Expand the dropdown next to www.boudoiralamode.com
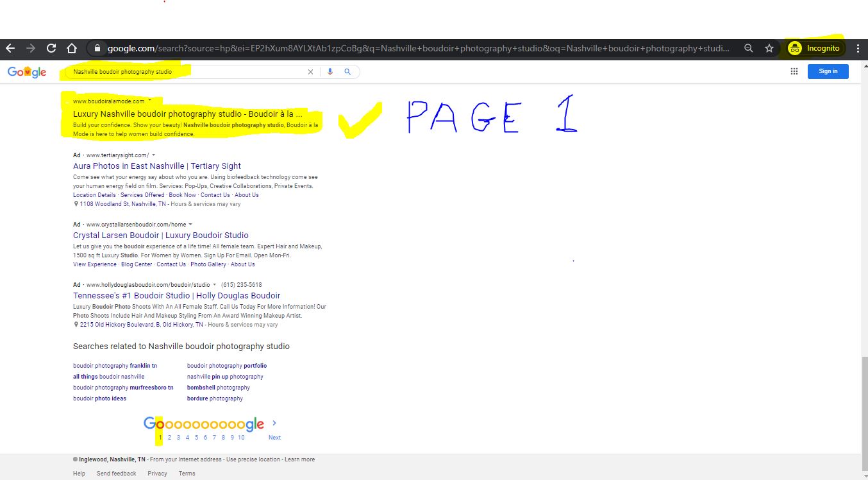Image resolution: width=868 pixels, height=480 pixels. (x=150, y=101)
